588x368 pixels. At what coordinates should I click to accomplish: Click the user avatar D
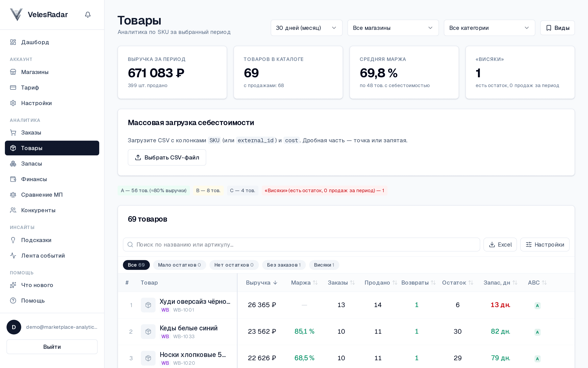click(x=14, y=327)
